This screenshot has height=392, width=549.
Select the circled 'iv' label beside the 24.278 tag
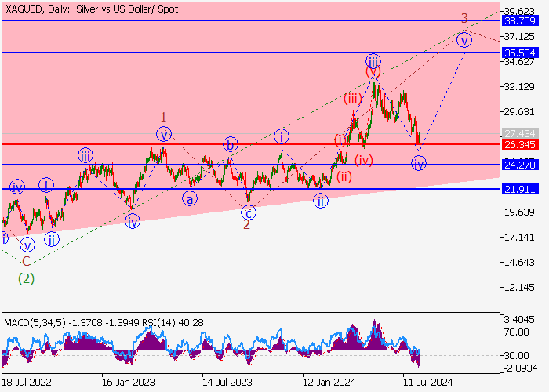[419, 163]
